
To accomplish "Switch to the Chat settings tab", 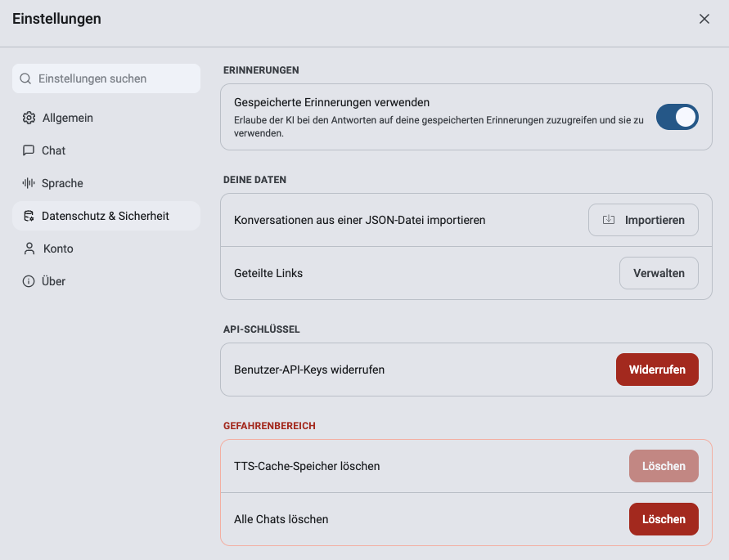I will point(106,150).
